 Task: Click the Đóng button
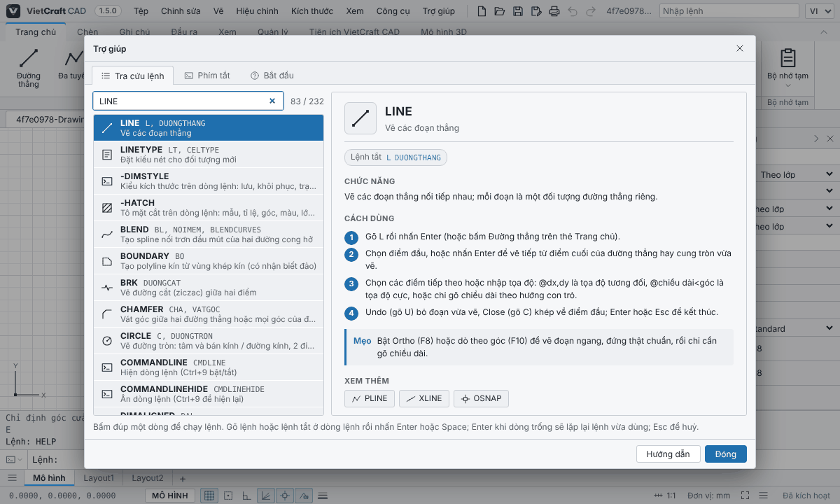[x=726, y=454]
